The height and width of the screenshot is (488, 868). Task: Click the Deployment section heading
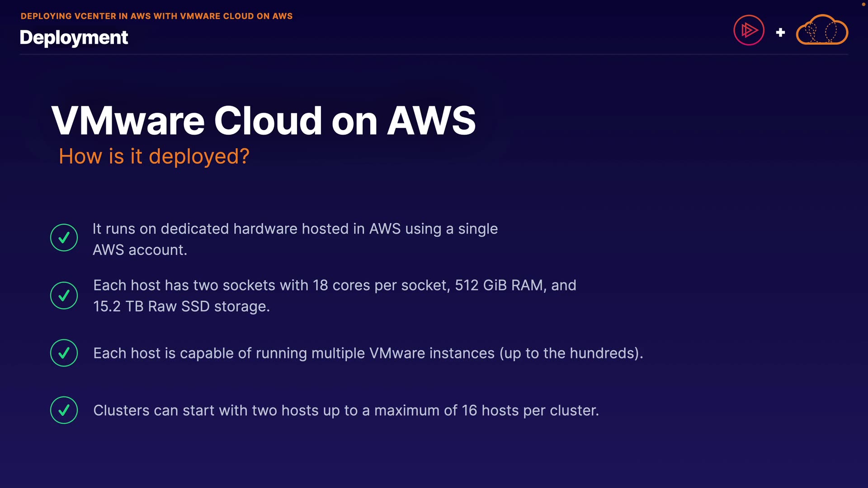74,38
